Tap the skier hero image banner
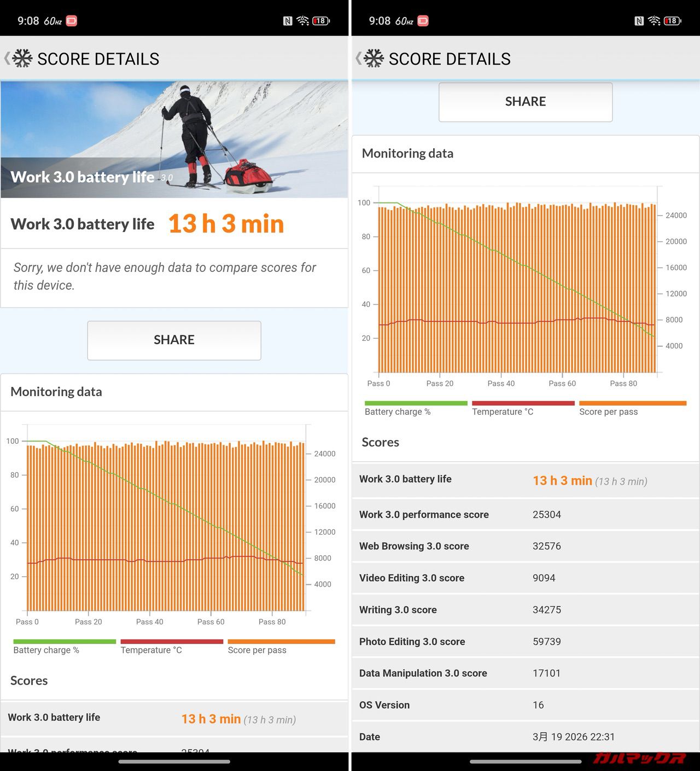This screenshot has width=700, height=771. [174, 140]
